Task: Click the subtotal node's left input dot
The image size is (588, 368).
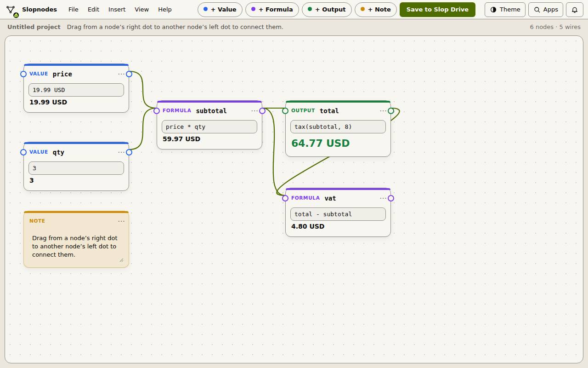Action: point(157,111)
